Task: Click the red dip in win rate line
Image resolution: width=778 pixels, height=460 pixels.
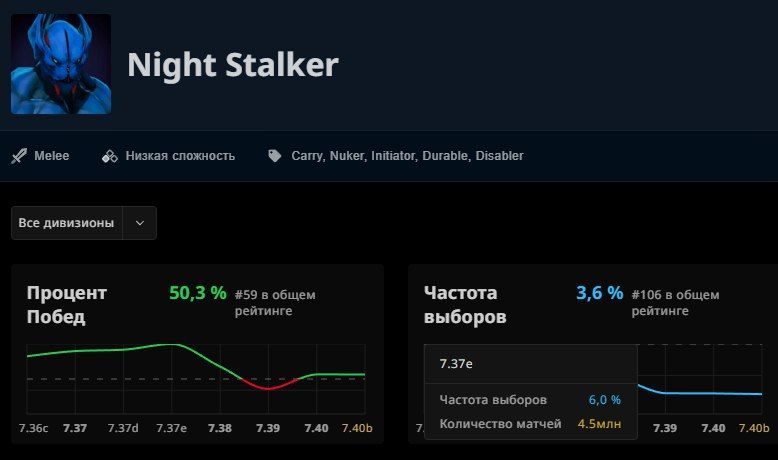Action: tap(267, 387)
